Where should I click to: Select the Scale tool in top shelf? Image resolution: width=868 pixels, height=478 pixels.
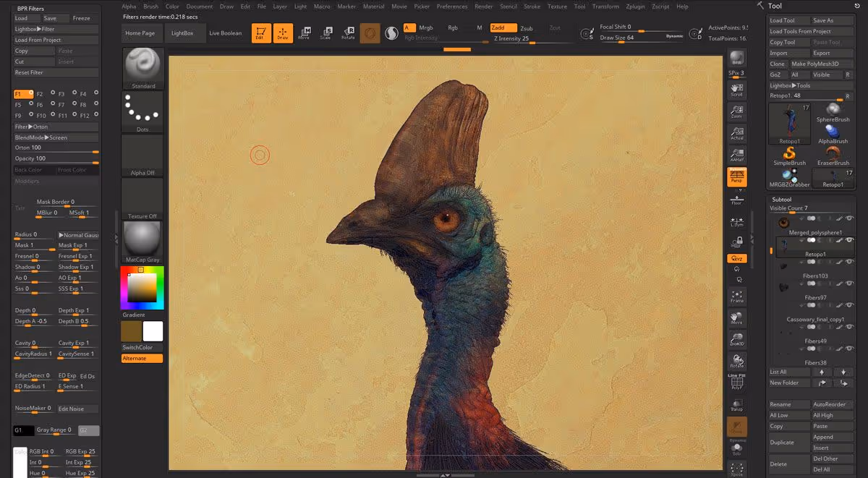[326, 33]
